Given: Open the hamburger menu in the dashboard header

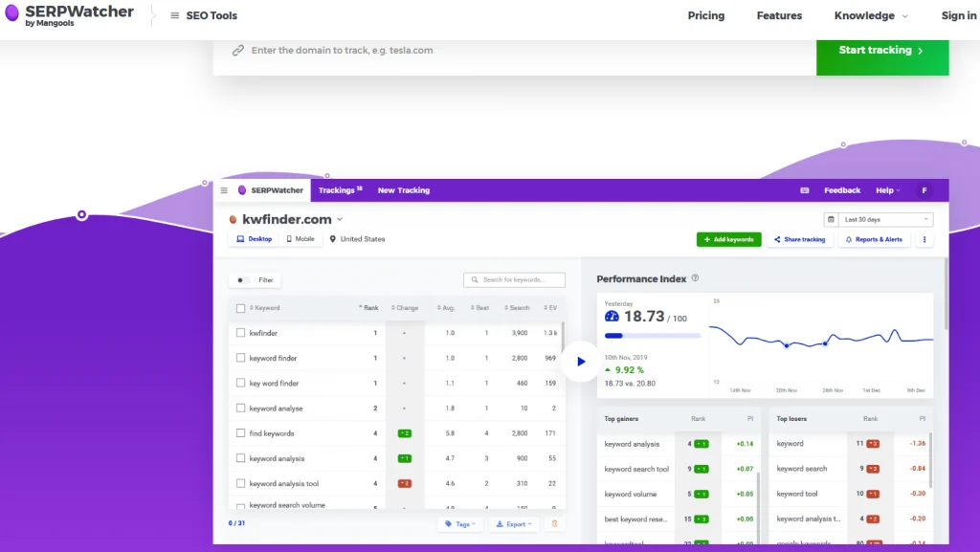Looking at the screenshot, I should [x=224, y=190].
